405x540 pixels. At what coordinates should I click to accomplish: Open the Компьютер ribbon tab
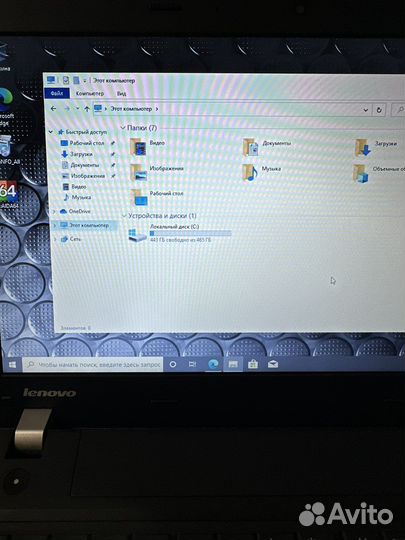pos(90,93)
